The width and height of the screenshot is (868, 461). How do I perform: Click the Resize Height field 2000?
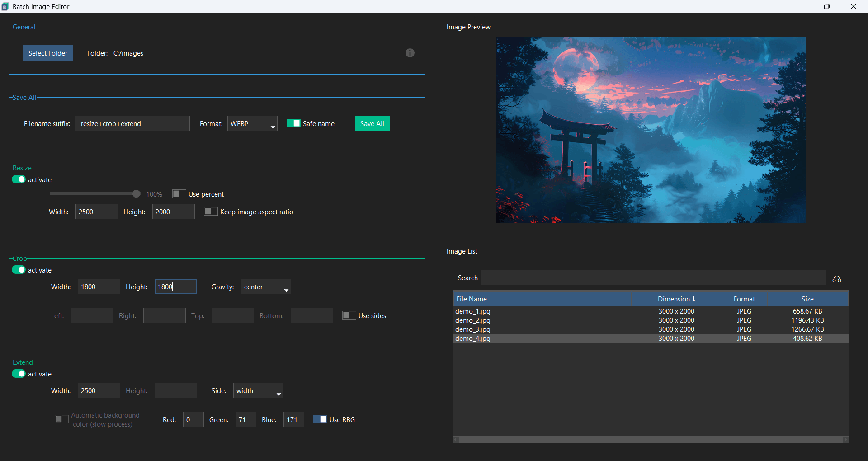click(174, 212)
